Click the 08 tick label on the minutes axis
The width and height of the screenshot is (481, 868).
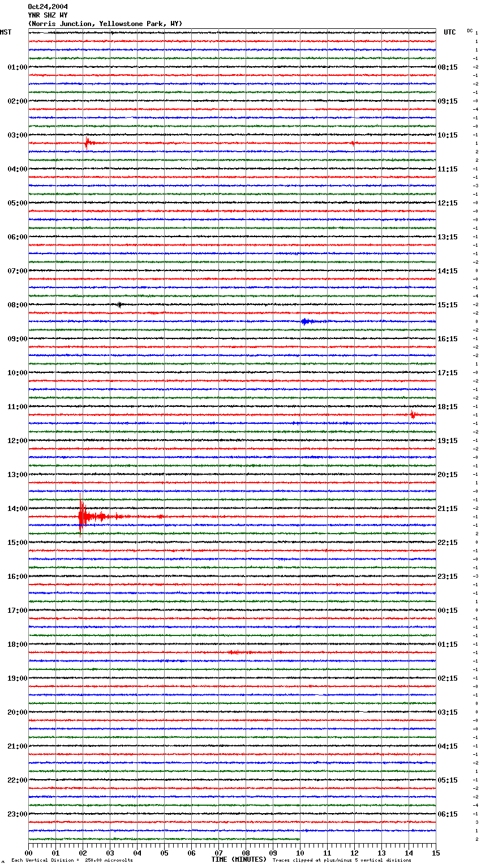[246, 853]
